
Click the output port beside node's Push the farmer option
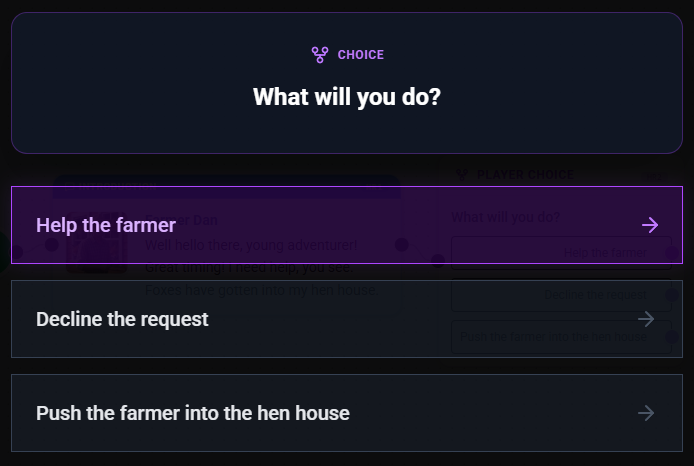[x=671, y=337]
